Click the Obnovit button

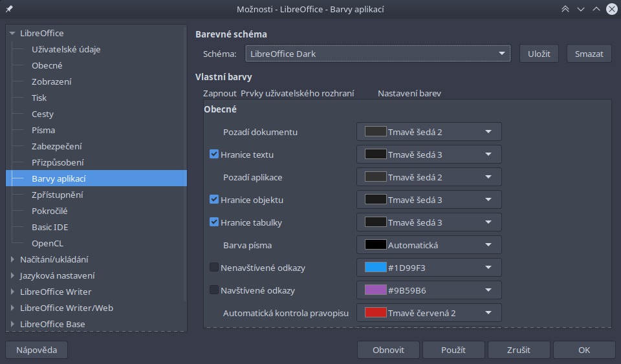388,350
